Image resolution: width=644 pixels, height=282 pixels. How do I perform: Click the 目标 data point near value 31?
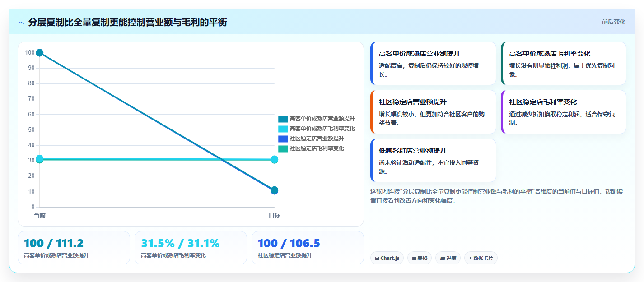coord(274,159)
